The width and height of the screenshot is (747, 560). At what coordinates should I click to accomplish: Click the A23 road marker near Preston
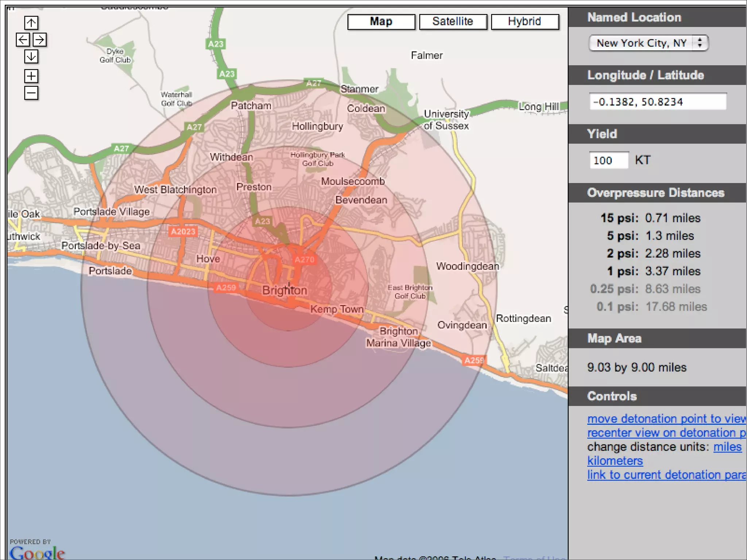click(262, 221)
